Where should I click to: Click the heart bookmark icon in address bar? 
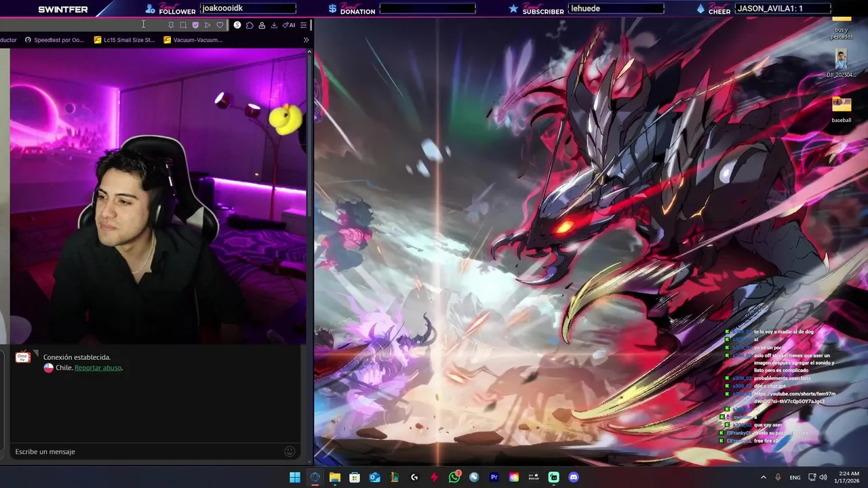click(220, 25)
